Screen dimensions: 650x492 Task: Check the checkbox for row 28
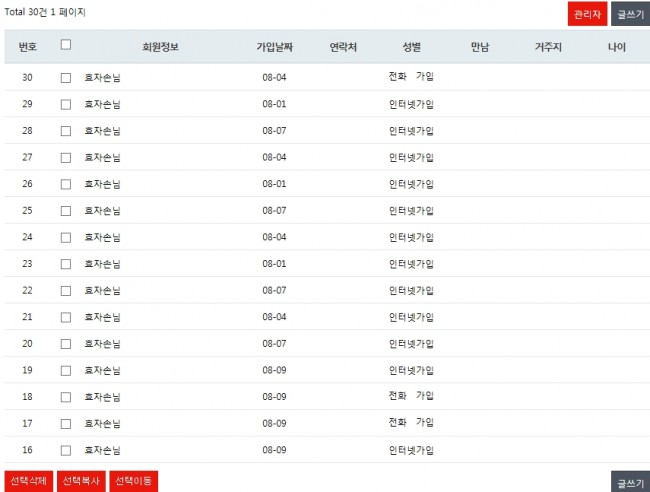point(66,131)
